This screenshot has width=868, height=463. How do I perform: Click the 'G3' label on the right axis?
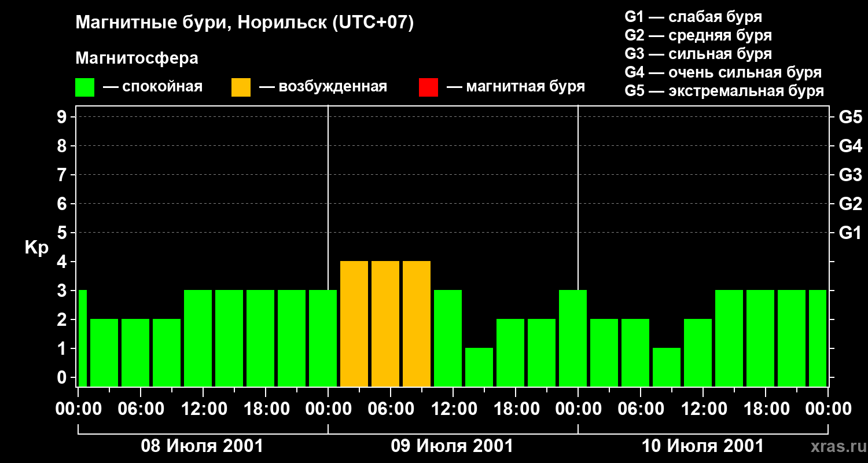pyautogui.click(x=850, y=175)
